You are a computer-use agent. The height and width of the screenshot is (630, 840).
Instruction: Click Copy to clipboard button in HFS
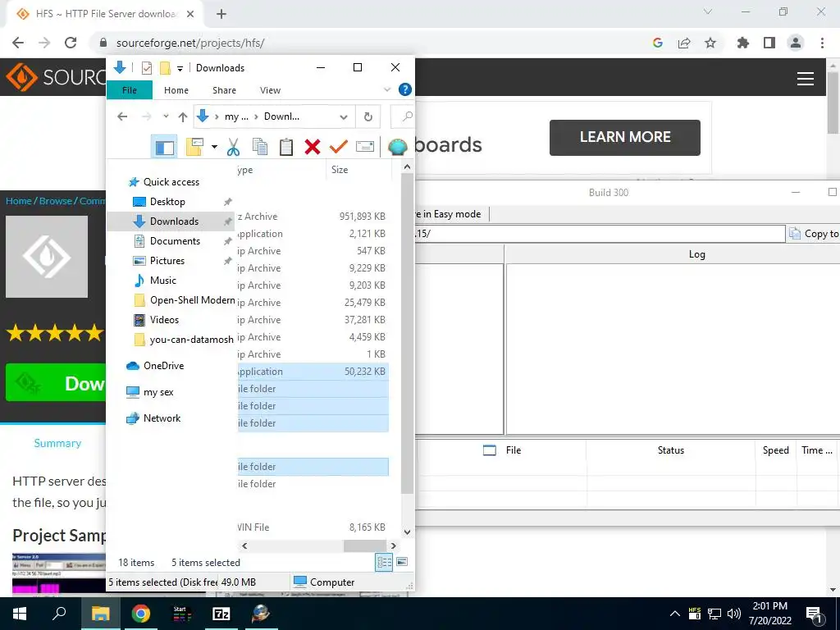(x=815, y=234)
